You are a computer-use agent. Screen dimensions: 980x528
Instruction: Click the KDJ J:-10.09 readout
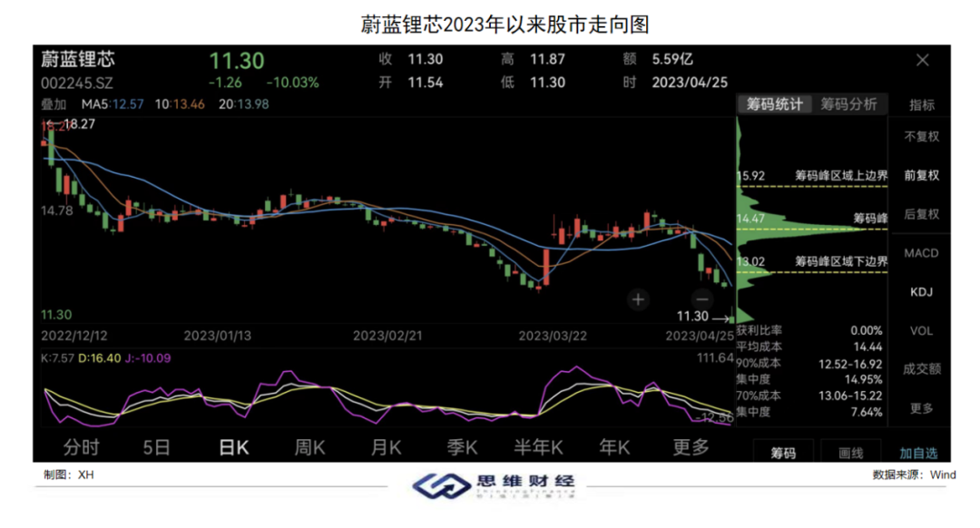[x=148, y=358]
